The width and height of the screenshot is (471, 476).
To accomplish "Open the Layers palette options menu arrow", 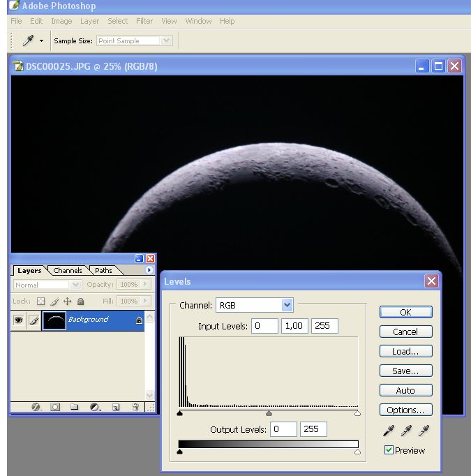I will click(x=149, y=270).
